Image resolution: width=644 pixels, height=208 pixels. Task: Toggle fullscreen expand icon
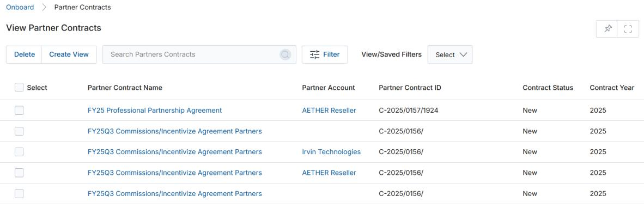tap(628, 29)
